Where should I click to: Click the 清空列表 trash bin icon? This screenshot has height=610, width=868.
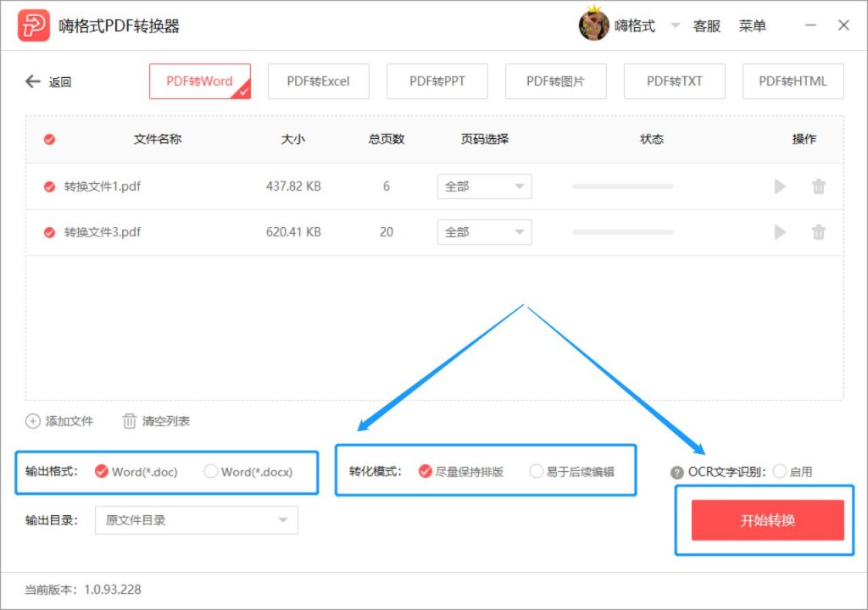click(129, 421)
